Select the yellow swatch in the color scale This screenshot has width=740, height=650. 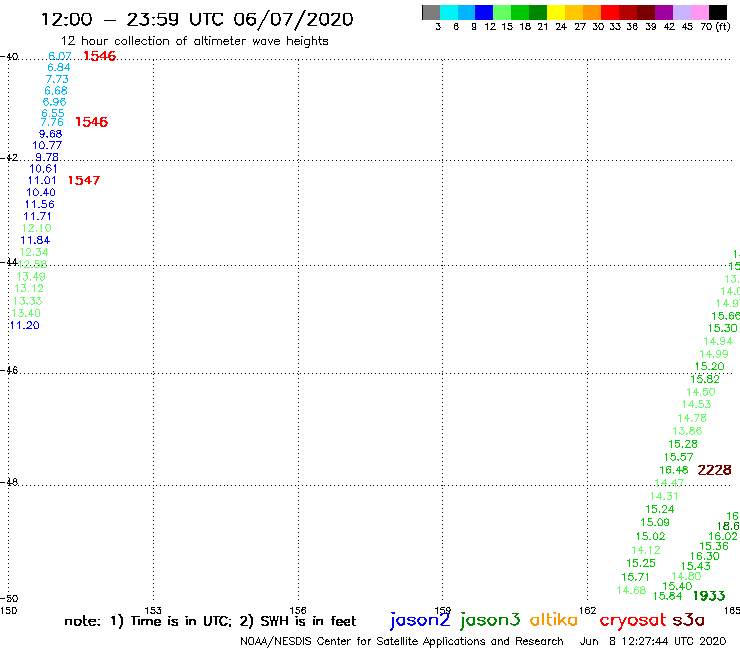click(x=556, y=12)
